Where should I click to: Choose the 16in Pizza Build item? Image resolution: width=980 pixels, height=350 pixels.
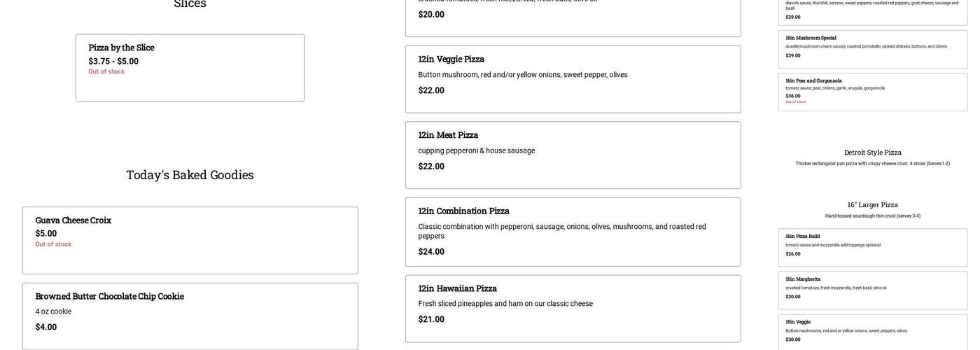click(872, 247)
